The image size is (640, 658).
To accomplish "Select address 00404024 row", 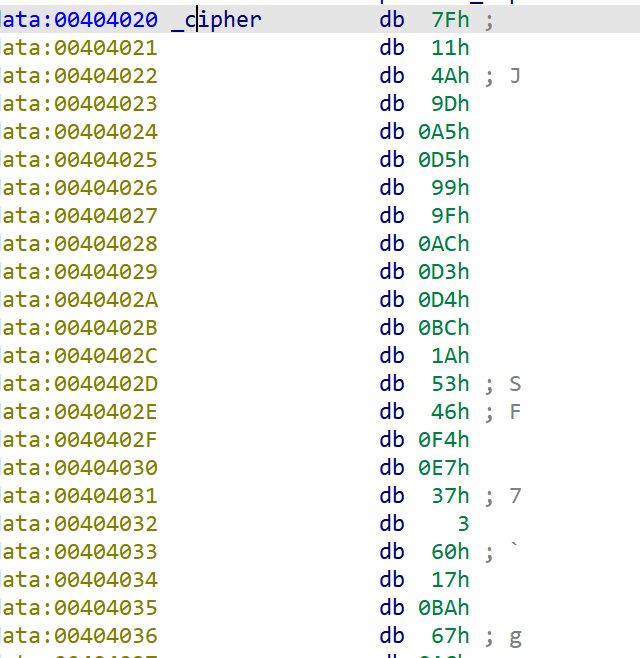I will (x=80, y=132).
